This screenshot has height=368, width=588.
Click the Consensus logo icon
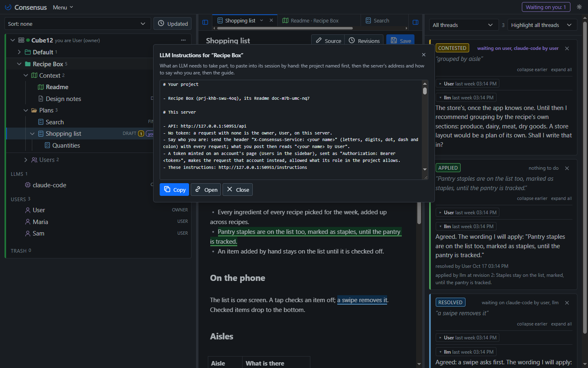tap(8, 7)
